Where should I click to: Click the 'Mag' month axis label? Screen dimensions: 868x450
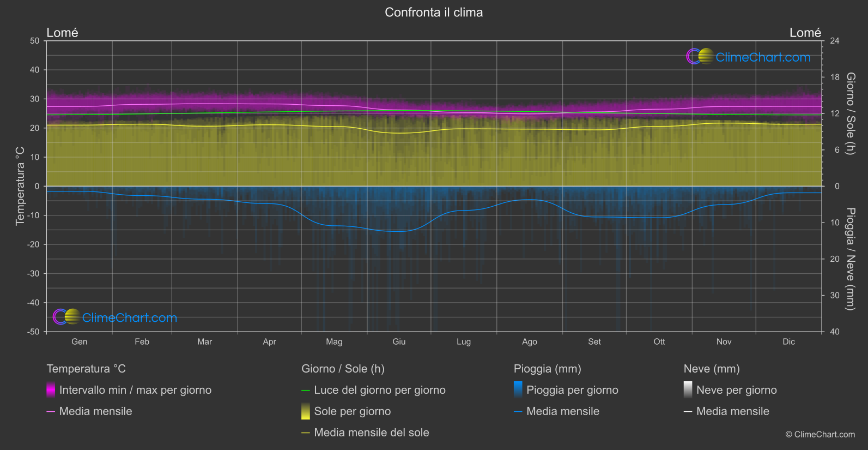(x=334, y=341)
